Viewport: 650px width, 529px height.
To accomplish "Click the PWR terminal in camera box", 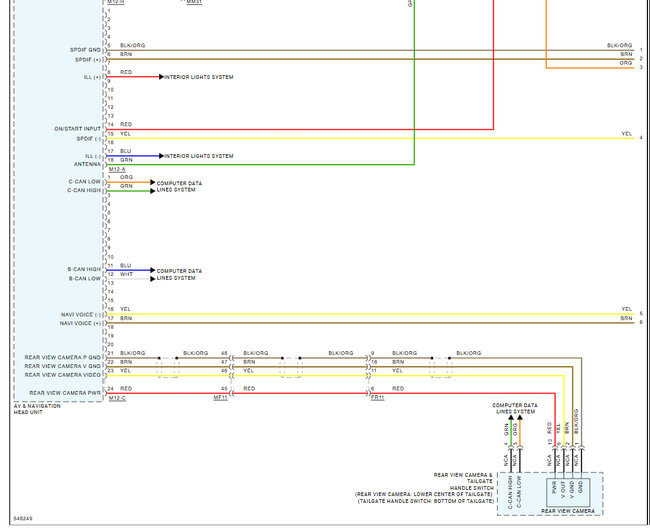I will tap(555, 488).
